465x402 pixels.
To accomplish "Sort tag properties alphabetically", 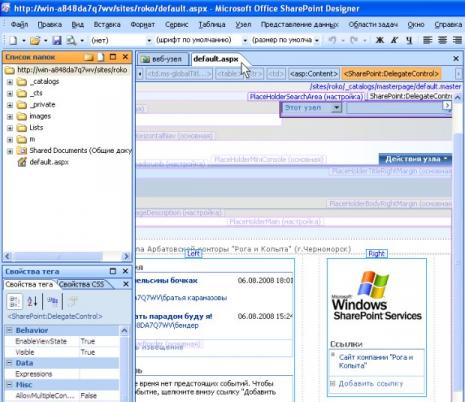I will tap(32, 301).
